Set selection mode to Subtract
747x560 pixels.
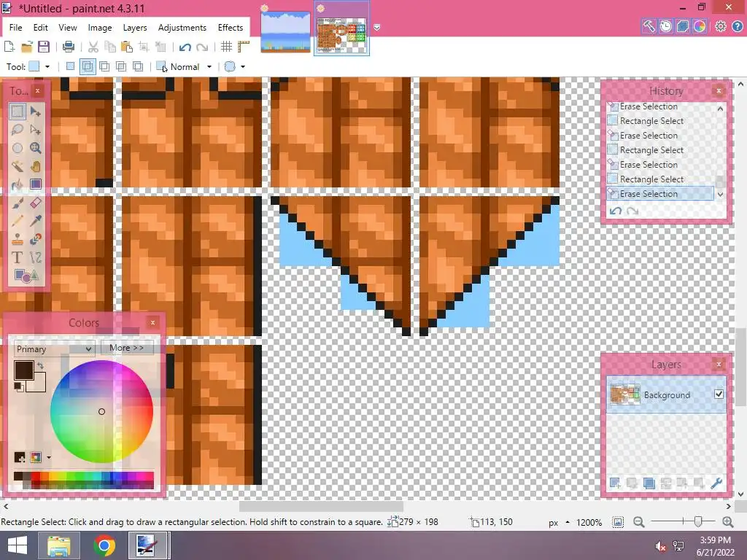pos(104,66)
